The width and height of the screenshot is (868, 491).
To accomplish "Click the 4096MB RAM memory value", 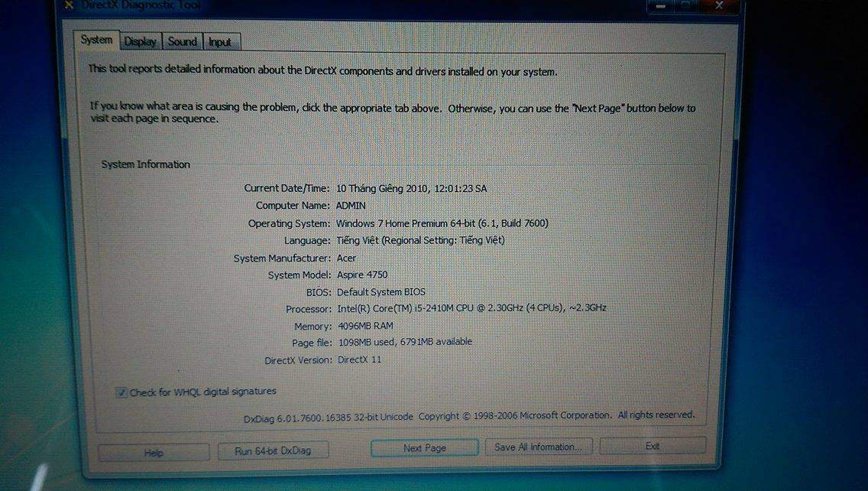I will click(366, 326).
